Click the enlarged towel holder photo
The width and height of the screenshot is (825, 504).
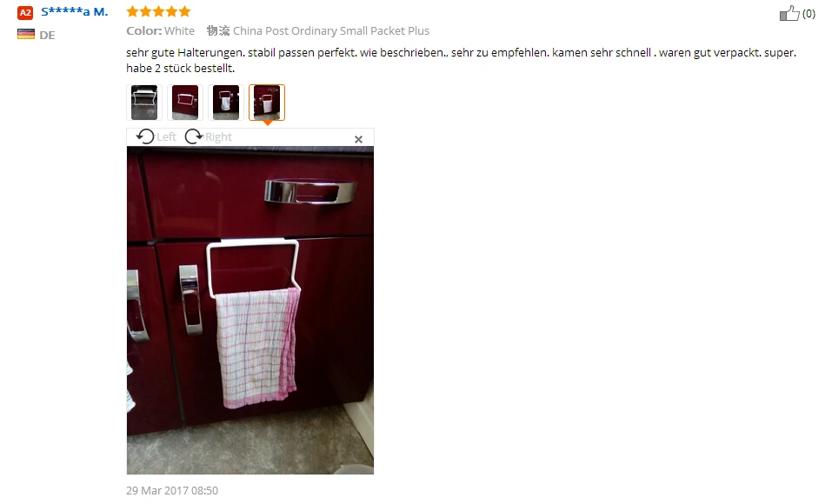click(250, 310)
